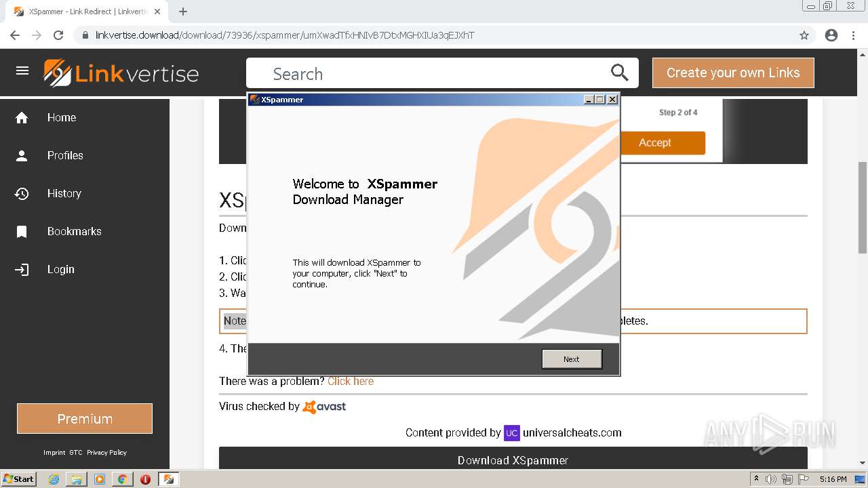Open Chrome from the taskbar
Image resolution: width=868 pixels, height=488 pixels.
point(122,479)
